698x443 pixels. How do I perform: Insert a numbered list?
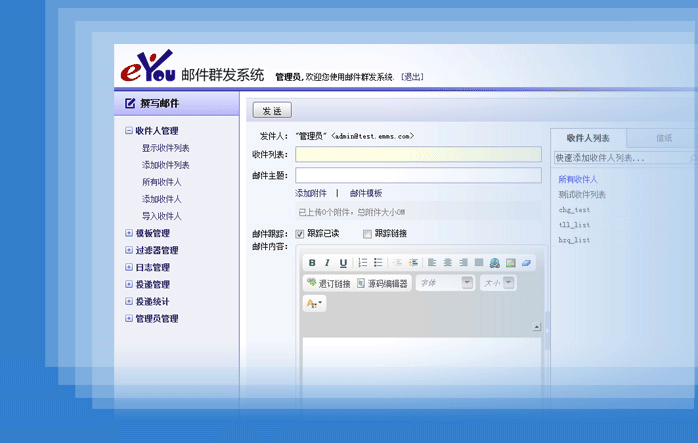363,263
